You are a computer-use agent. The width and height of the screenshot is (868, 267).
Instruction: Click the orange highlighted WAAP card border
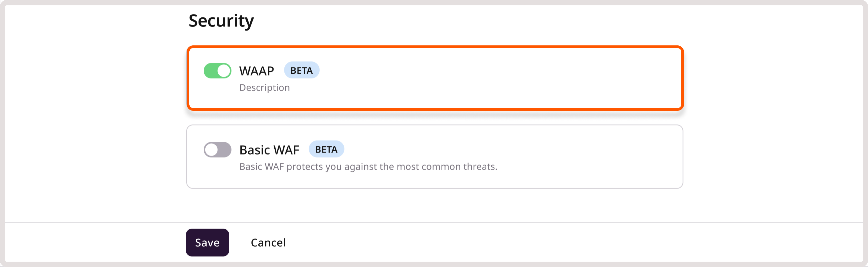[x=435, y=47]
